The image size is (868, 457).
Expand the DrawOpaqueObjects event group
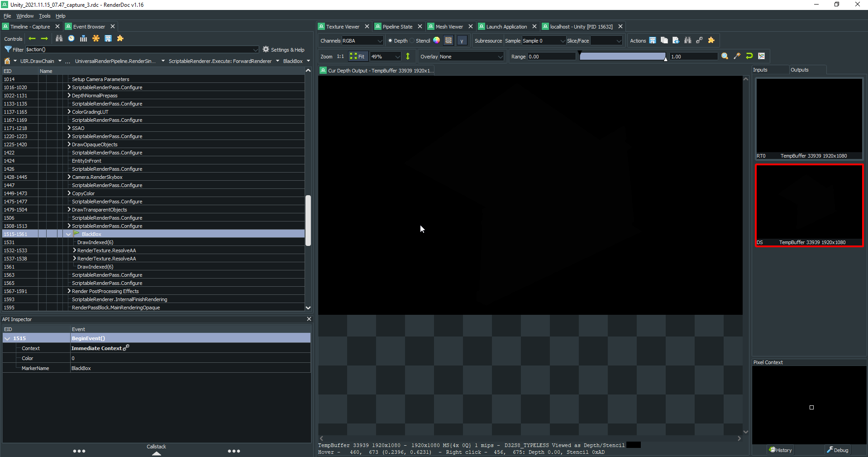(69, 144)
